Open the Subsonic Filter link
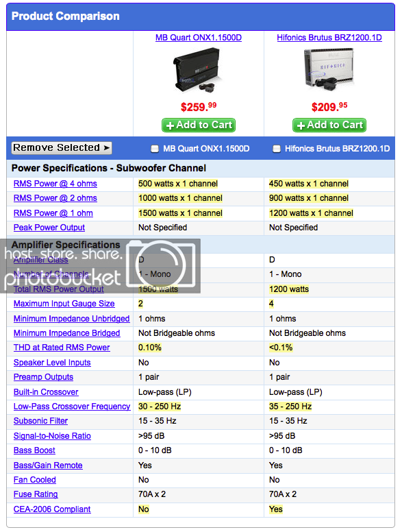 [40, 421]
